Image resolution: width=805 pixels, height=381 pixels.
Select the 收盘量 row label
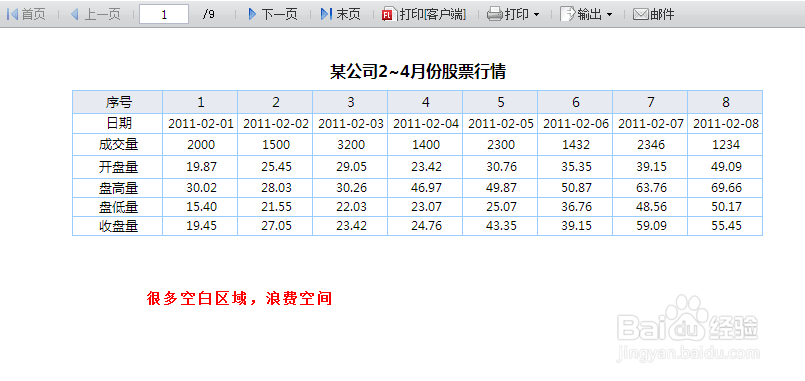coord(118,226)
